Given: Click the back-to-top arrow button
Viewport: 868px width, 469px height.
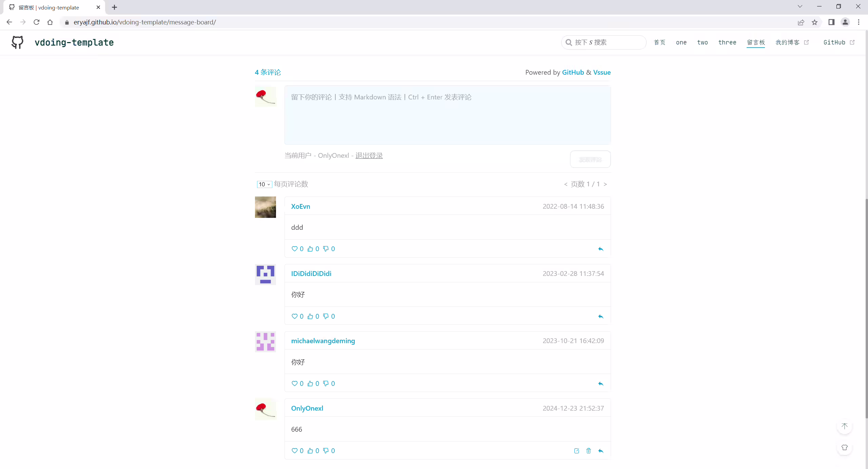Looking at the screenshot, I should pos(845,426).
